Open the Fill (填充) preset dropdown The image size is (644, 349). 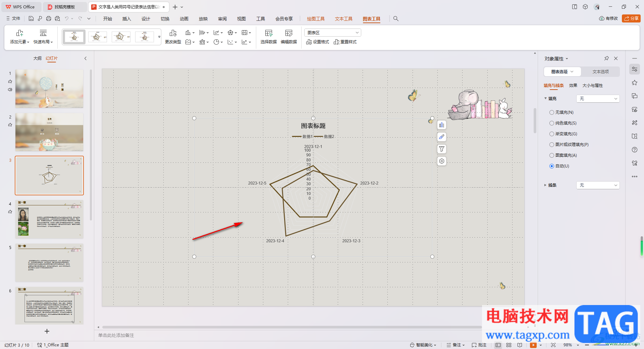[x=598, y=99]
